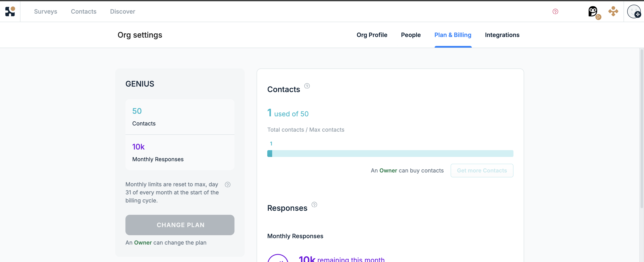Click the vertical page scrollbar

tap(641, 129)
